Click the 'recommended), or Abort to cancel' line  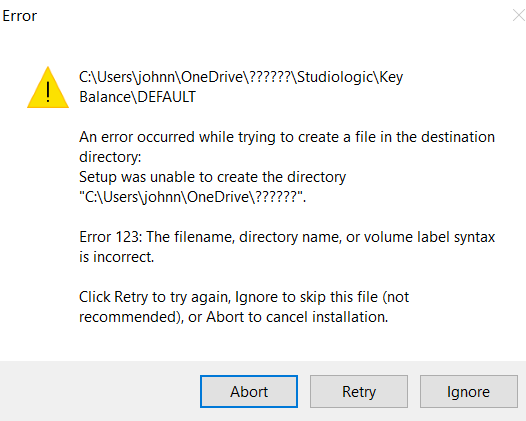point(233,317)
